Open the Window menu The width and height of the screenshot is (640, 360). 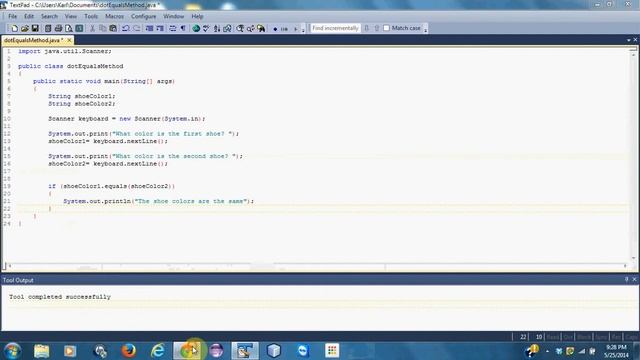point(173,16)
